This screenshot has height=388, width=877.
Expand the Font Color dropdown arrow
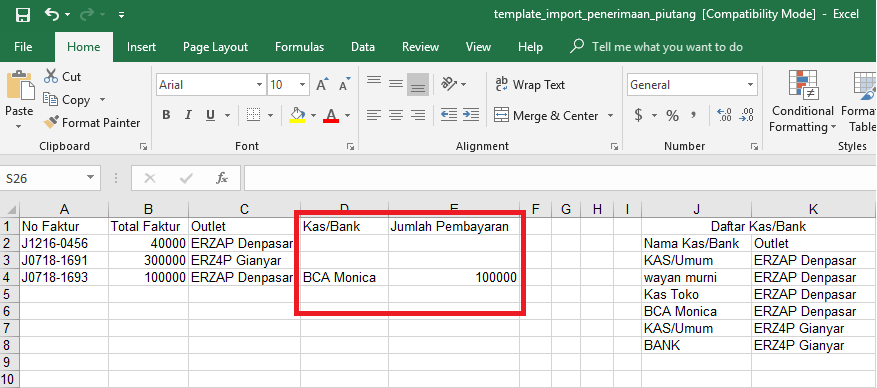[x=347, y=116]
